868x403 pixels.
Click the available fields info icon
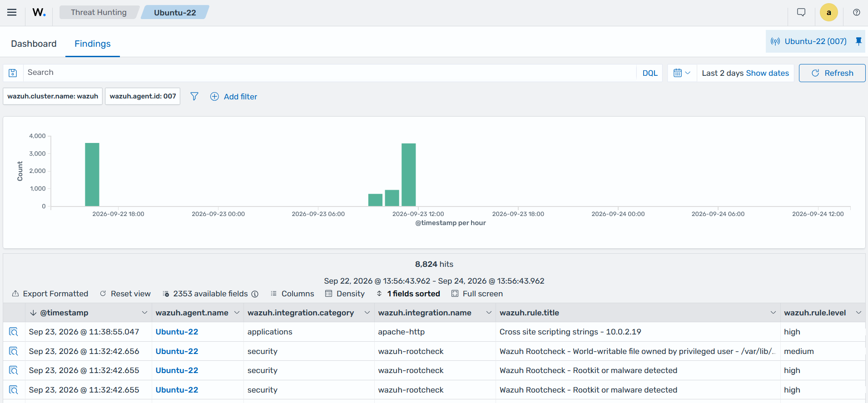(255, 294)
